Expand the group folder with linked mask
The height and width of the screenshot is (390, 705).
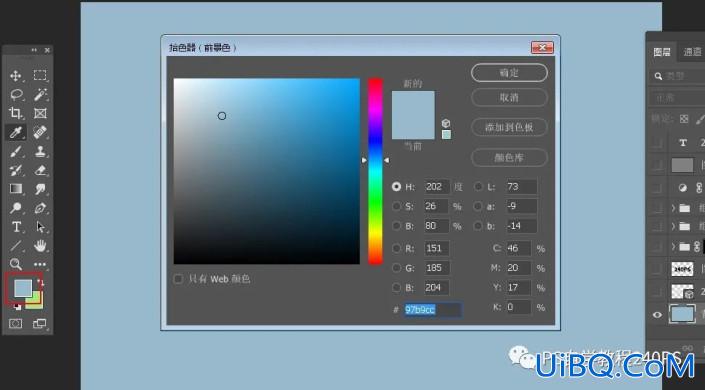674,246
